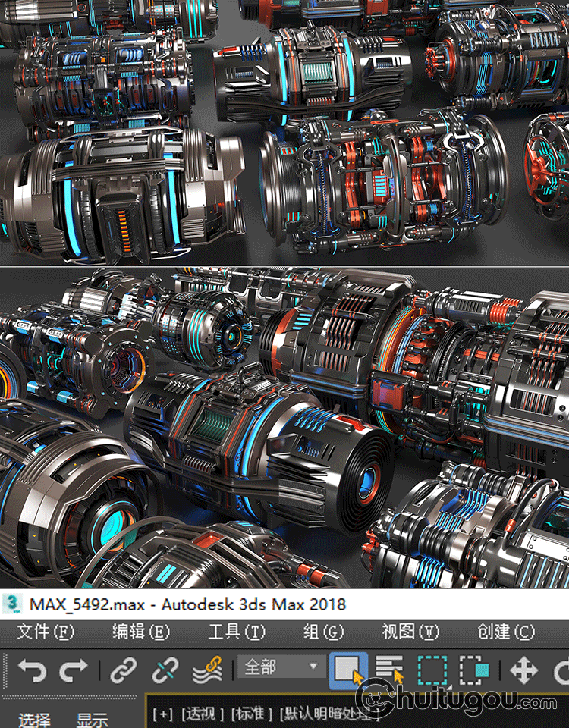The width and height of the screenshot is (569, 728).
Task: Click the Redo arrow icon
Action: tap(74, 670)
